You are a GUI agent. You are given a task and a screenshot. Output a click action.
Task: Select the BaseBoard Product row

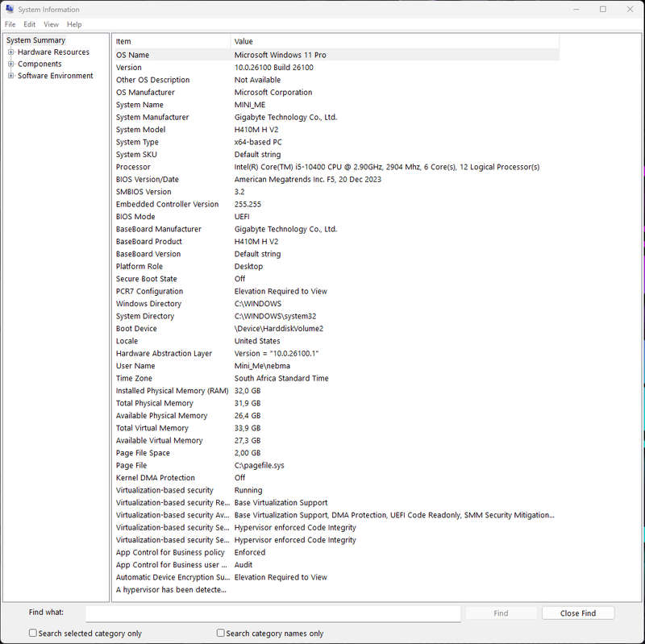click(336, 241)
